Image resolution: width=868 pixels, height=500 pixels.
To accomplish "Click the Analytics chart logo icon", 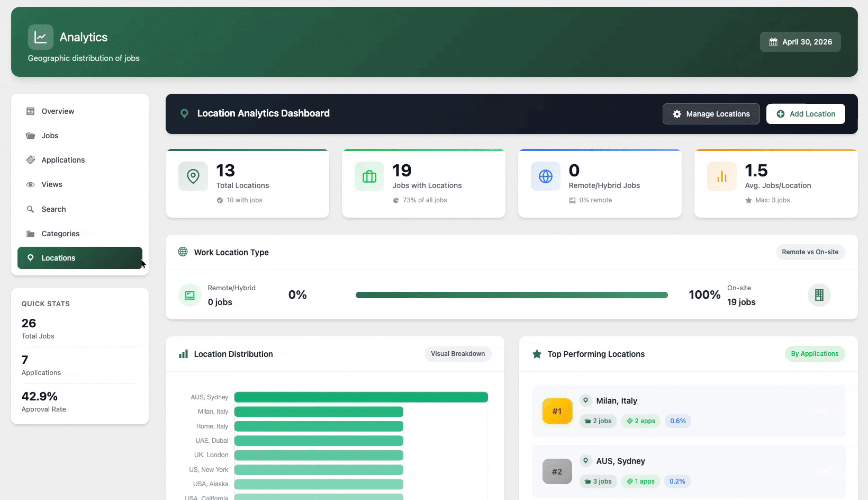I will coord(40,37).
